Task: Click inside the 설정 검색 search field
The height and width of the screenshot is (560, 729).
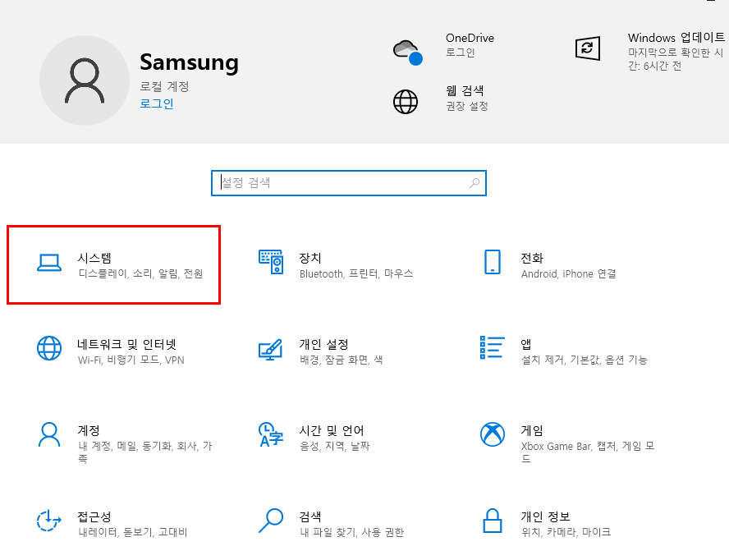Action: pos(349,183)
